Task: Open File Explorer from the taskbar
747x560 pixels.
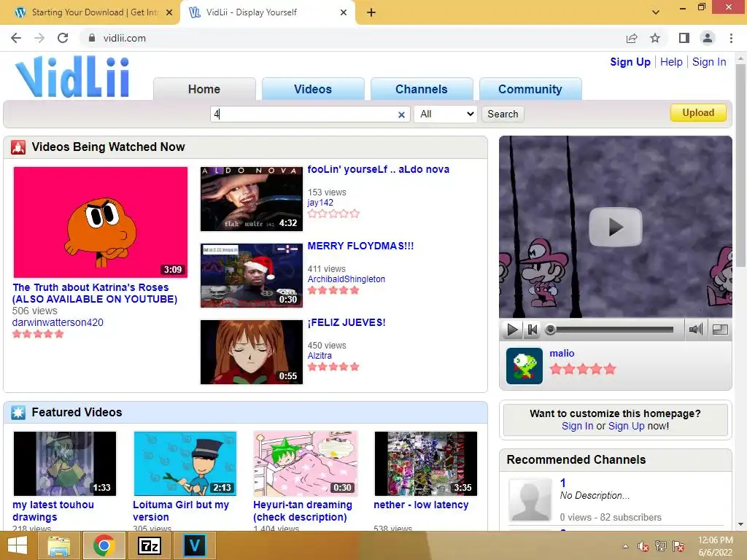Action: pyautogui.click(x=59, y=545)
